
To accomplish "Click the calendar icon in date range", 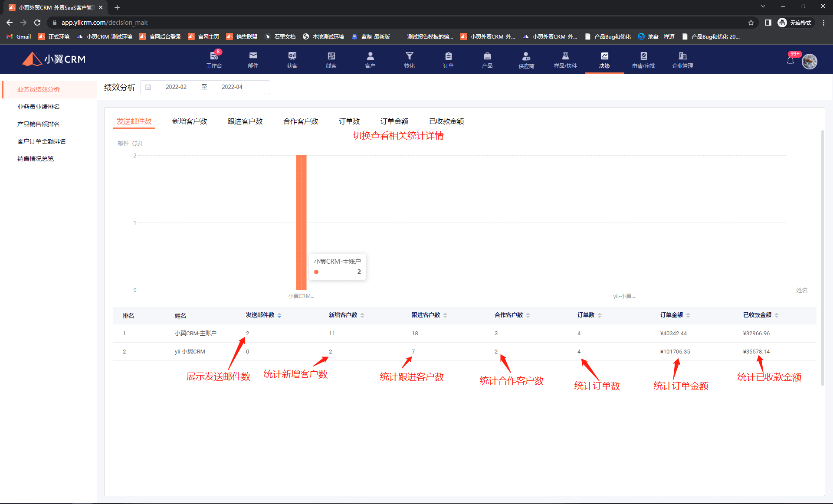I will click(x=148, y=87).
